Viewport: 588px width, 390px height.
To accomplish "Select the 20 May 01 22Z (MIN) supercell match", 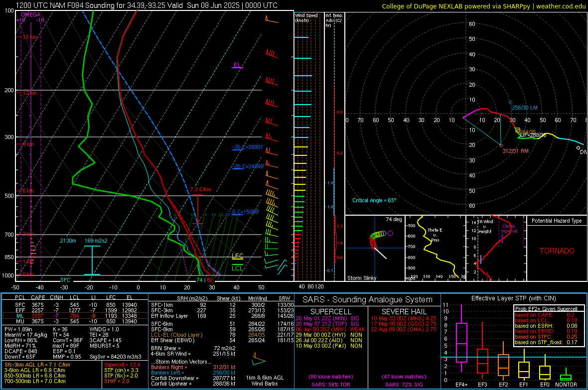I will click(x=327, y=318).
